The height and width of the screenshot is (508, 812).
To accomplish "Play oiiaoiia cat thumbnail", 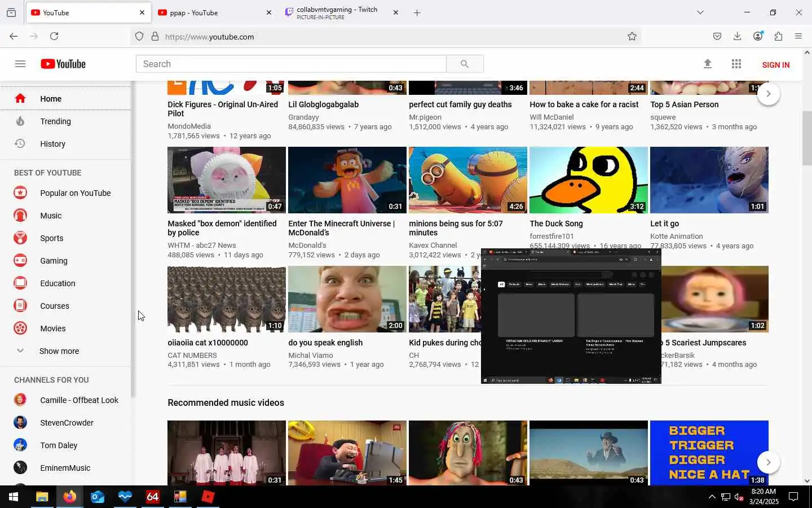I will (227, 299).
